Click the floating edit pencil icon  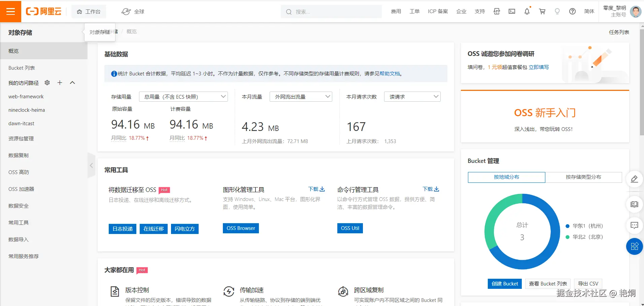click(634, 179)
